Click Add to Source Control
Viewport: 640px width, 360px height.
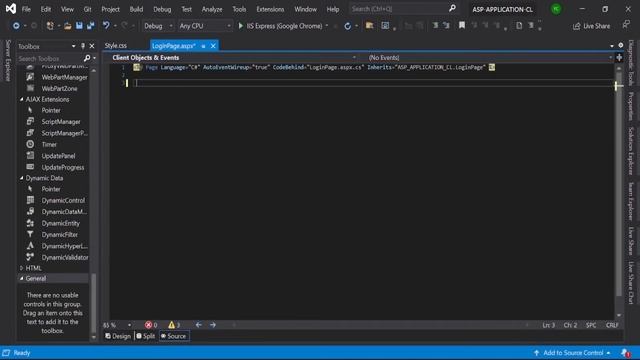click(x=572, y=353)
